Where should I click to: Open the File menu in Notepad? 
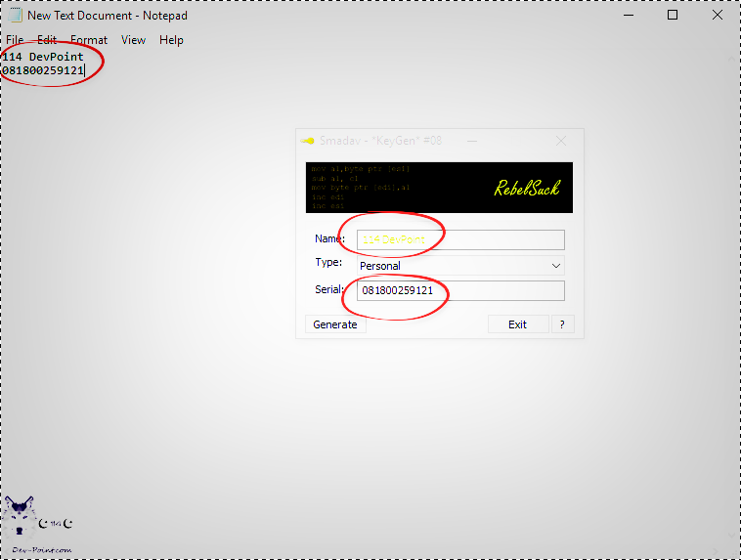[x=15, y=40]
